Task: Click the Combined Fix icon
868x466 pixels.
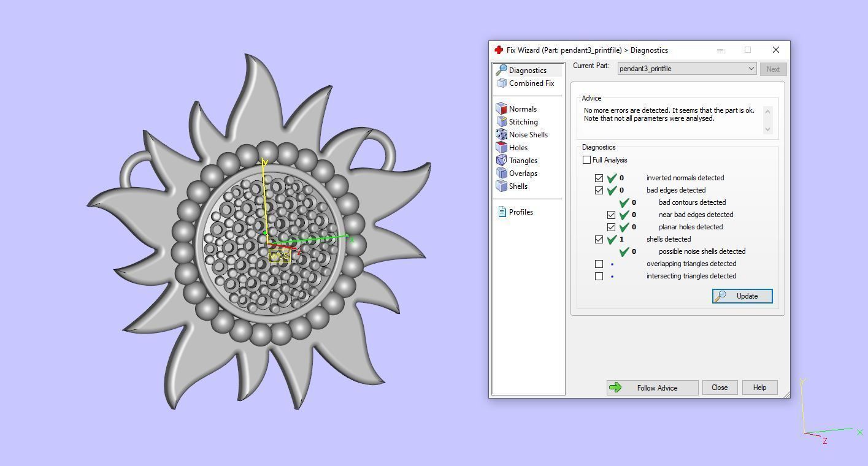Action: point(502,83)
